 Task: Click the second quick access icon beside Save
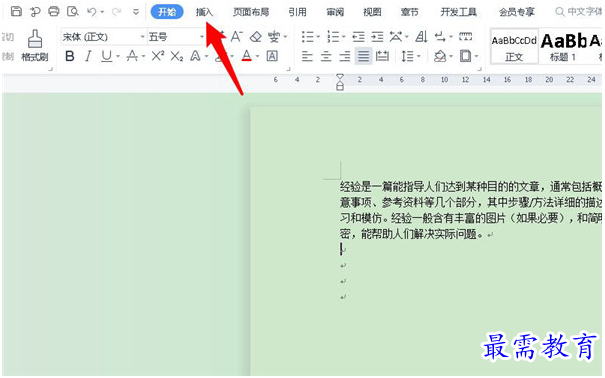point(35,12)
